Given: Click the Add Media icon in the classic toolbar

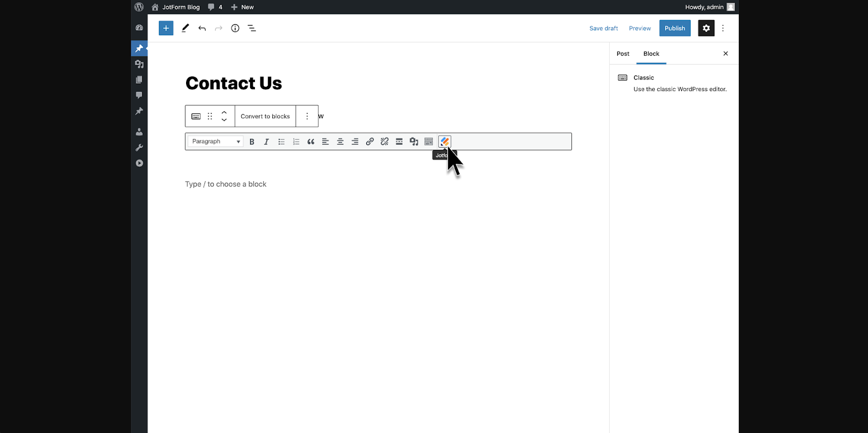Looking at the screenshot, I should click(414, 142).
